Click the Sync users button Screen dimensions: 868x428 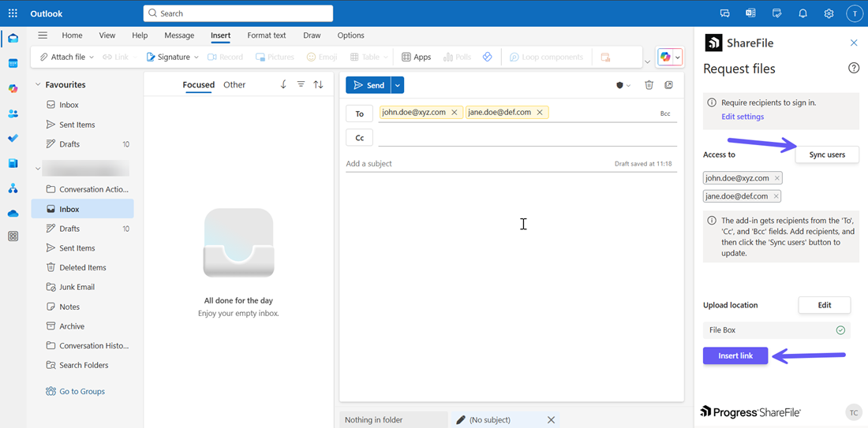(x=826, y=154)
